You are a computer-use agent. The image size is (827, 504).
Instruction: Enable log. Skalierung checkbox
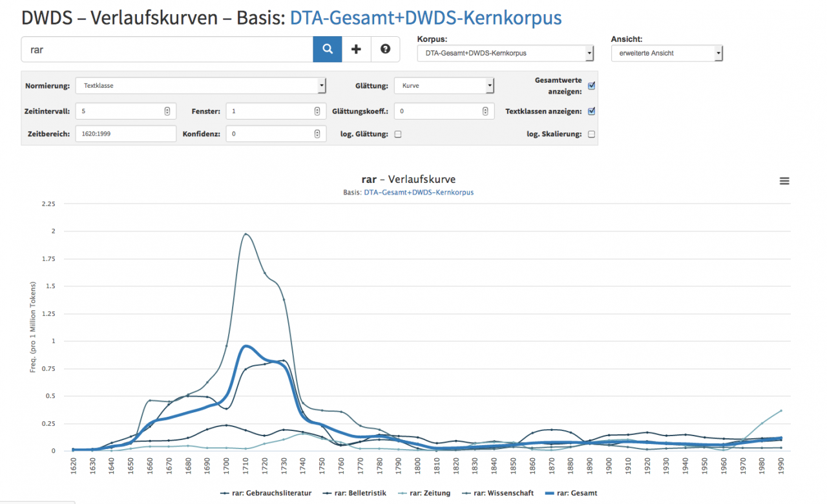pos(592,134)
